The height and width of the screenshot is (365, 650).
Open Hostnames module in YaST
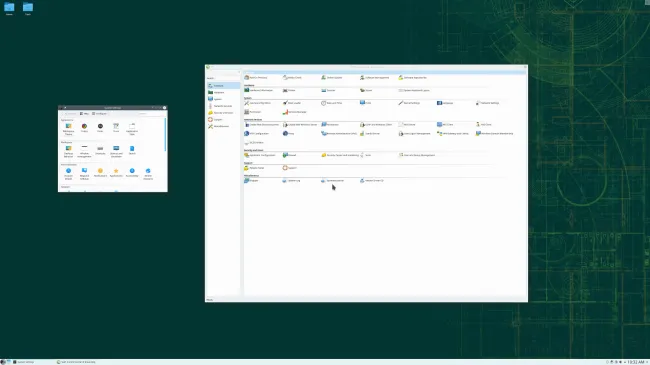pos(329,124)
